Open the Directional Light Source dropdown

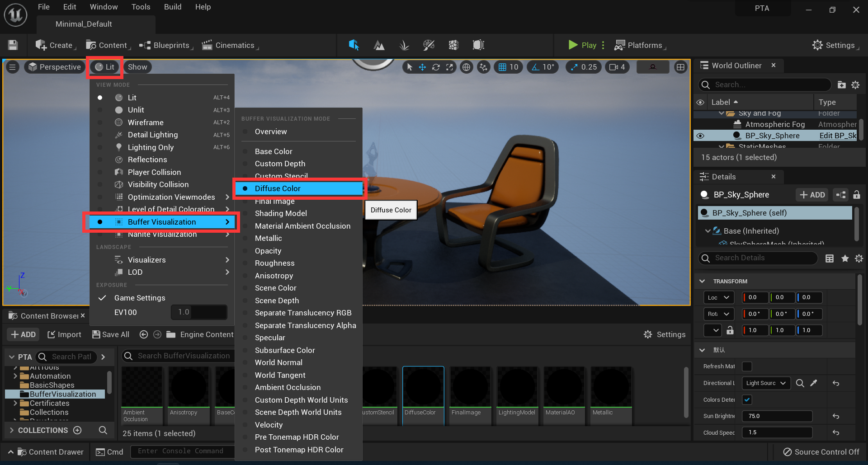766,383
